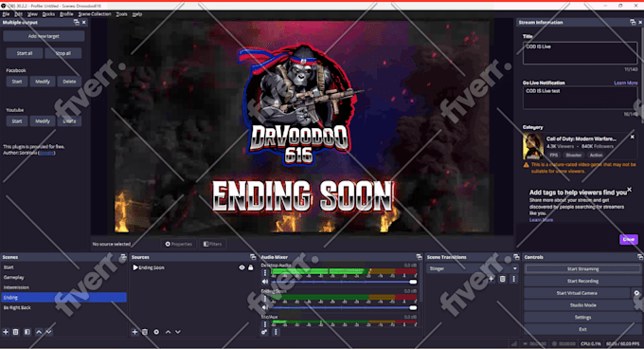The height and width of the screenshot is (349, 644).
Task: Start the Facebook output
Action: [x=17, y=82]
